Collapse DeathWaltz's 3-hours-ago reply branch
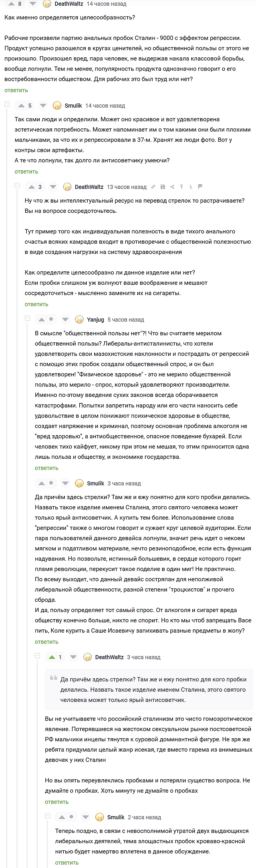This screenshot has height=868, width=256. [37, 656]
